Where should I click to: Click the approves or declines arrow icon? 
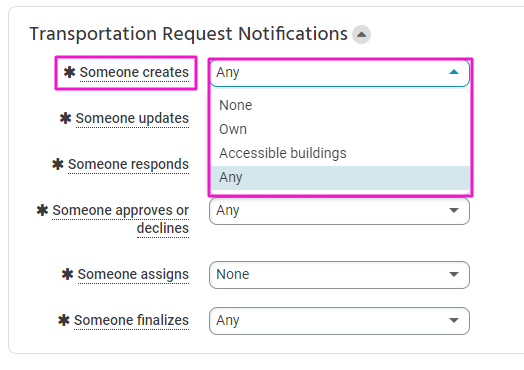[453, 211]
